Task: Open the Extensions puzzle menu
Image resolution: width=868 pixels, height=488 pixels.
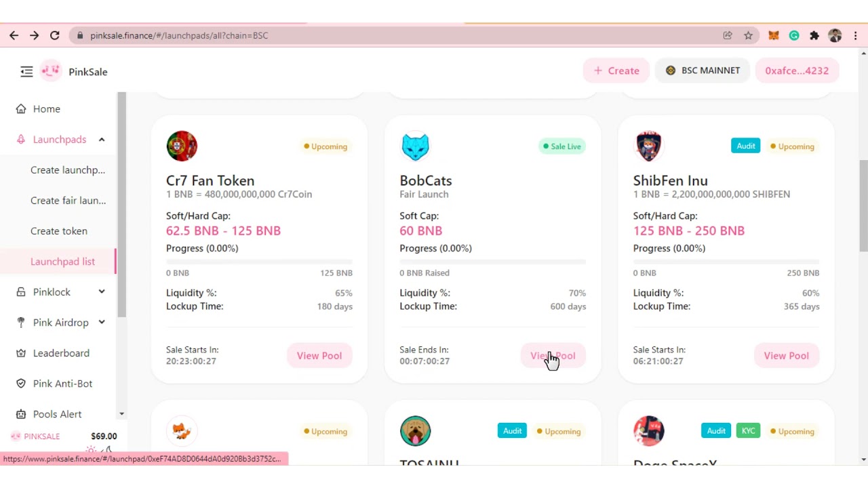Action: click(814, 35)
